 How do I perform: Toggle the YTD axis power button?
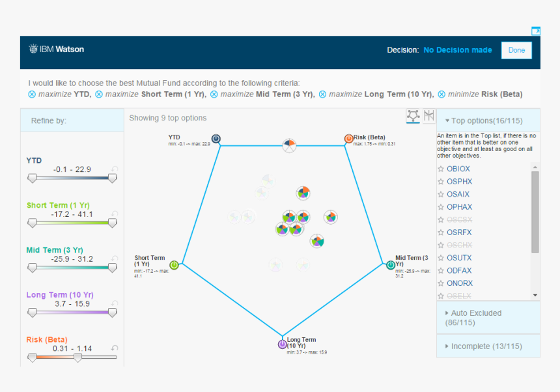(216, 139)
